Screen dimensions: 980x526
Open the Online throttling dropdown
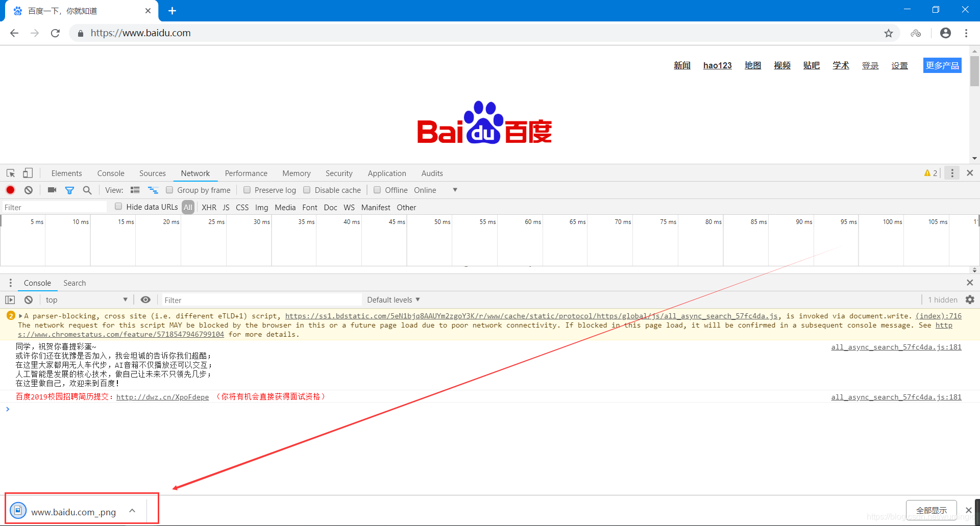click(x=435, y=190)
